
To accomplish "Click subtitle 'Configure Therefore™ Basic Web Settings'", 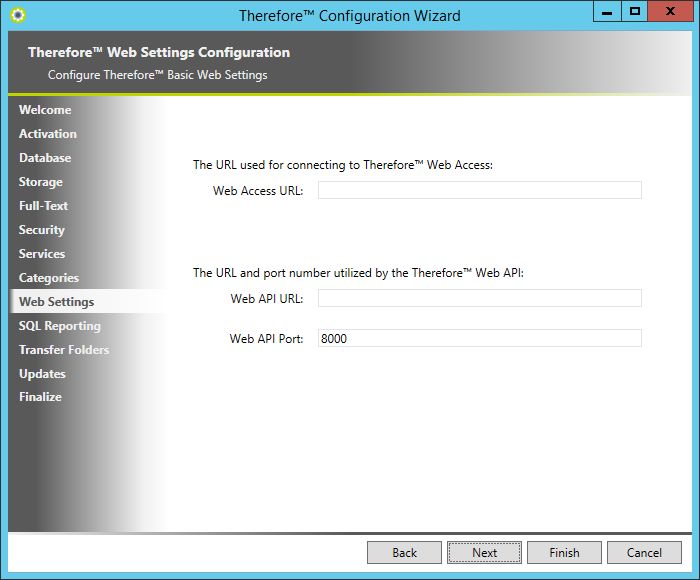I will (158, 75).
